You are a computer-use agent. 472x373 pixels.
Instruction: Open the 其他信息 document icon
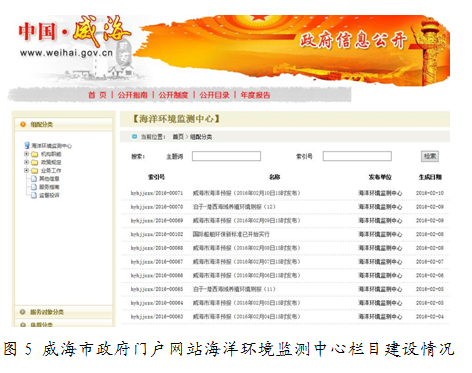click(x=34, y=179)
